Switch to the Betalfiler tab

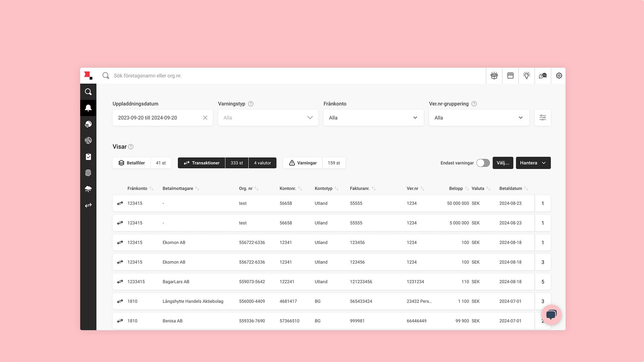click(x=131, y=163)
